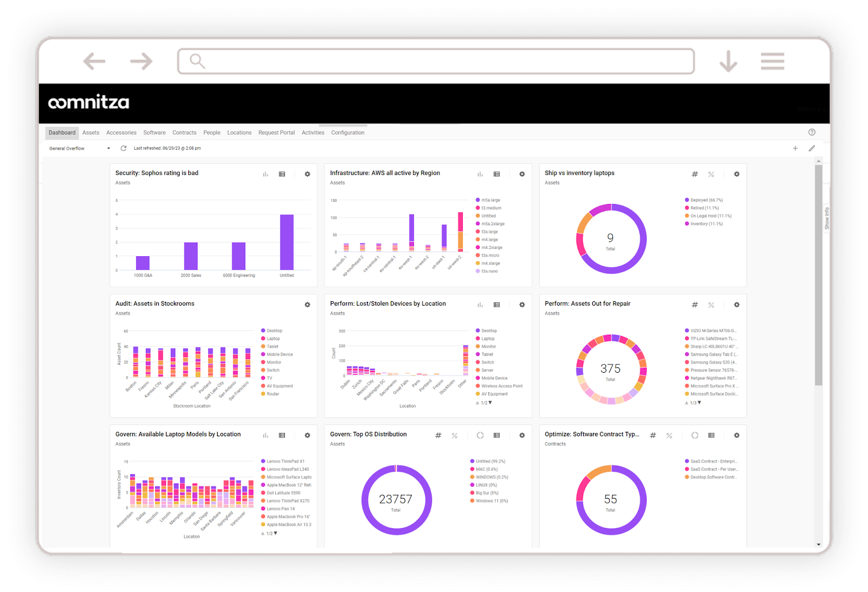Viewport: 868px width, 592px height.
Task: Click the Untitled bar in Sophos chart
Action: (x=287, y=242)
